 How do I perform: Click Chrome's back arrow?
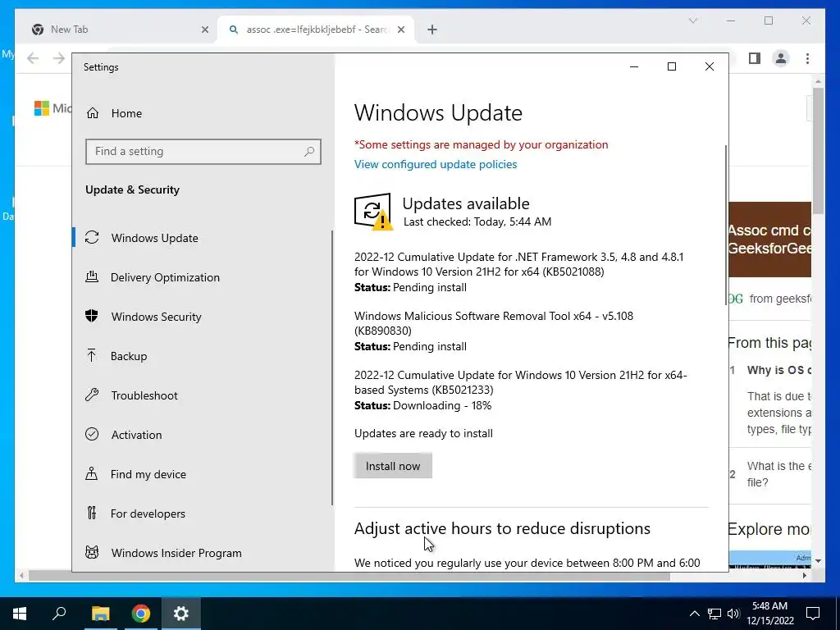tap(33, 58)
